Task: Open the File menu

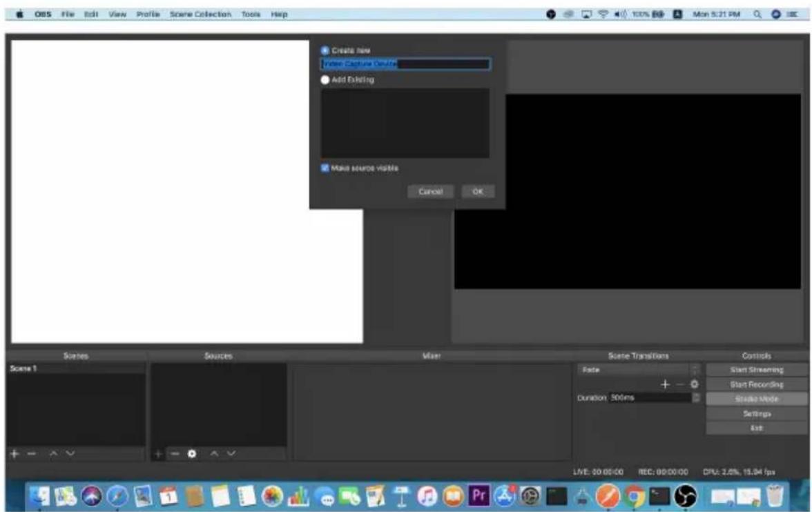Action: click(68, 14)
